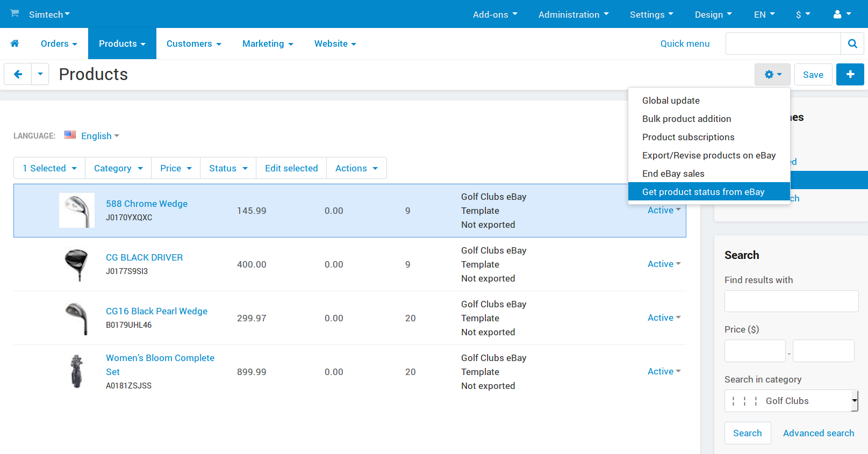868x454 pixels.
Task: Click the home icon in navigation bar
Action: [15, 44]
